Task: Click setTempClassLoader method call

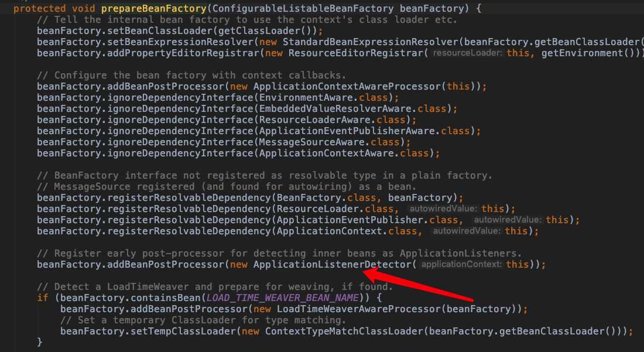Action: click(183, 331)
